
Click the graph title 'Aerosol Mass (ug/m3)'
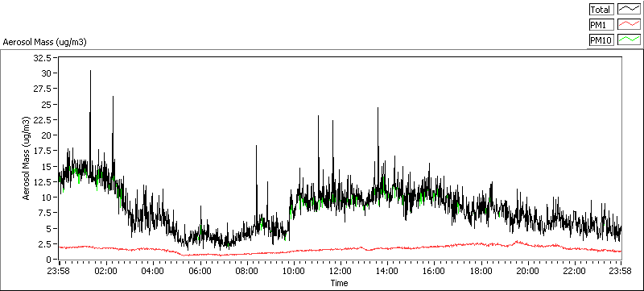(45, 42)
